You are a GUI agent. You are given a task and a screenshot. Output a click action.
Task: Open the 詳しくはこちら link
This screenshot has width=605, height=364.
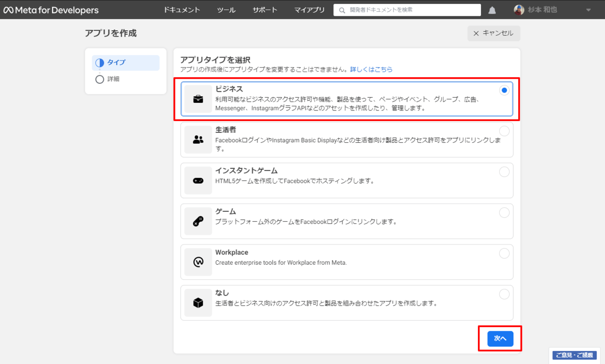coord(372,70)
